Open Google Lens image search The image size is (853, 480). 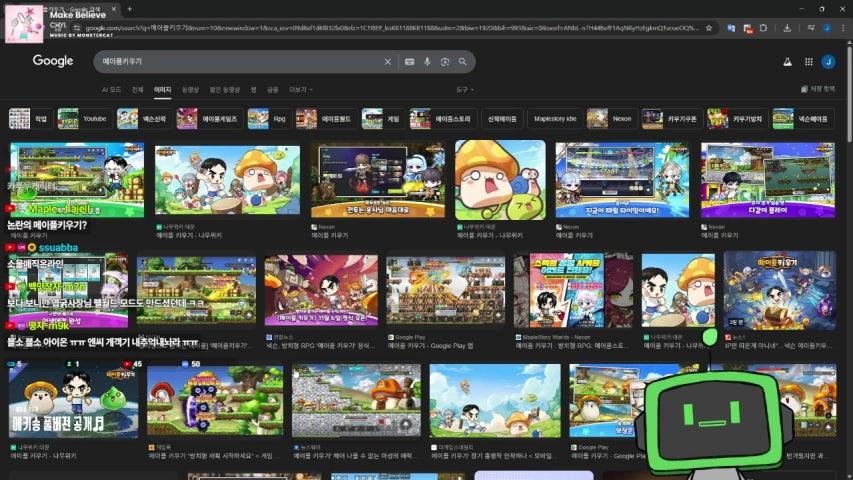(x=444, y=62)
